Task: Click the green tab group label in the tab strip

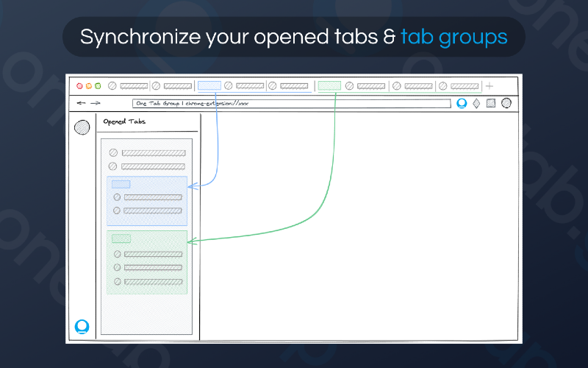Action: [x=329, y=86]
